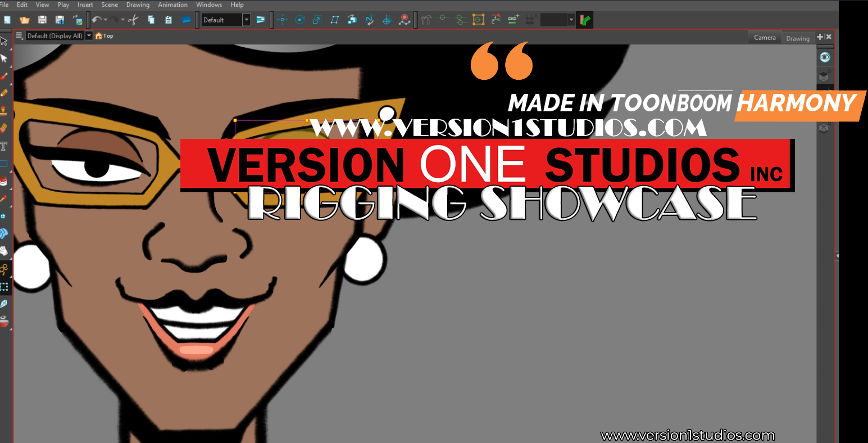Select the Eraser tool
This screenshot has width=868, height=443.
pos(4,128)
